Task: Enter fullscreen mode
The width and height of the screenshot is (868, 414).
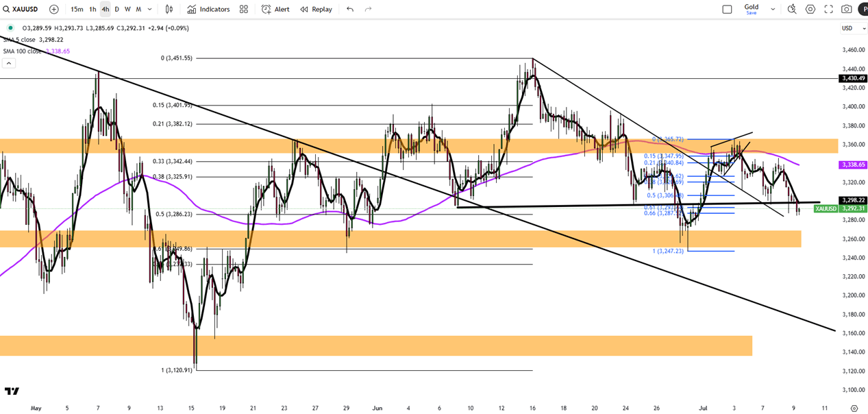Action: (x=828, y=9)
